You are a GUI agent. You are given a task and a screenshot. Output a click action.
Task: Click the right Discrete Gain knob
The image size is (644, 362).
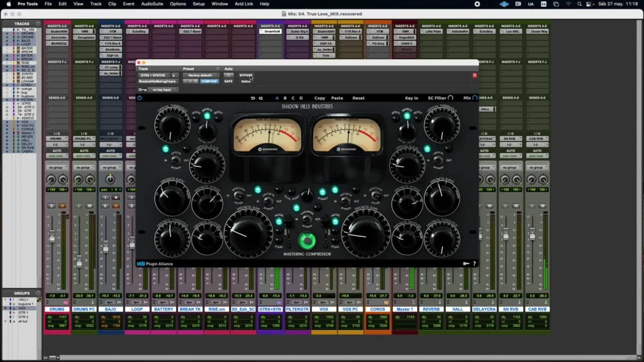365,233
